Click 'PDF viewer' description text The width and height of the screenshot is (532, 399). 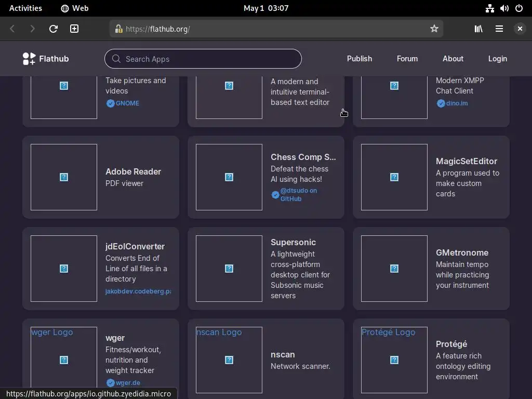(x=124, y=183)
